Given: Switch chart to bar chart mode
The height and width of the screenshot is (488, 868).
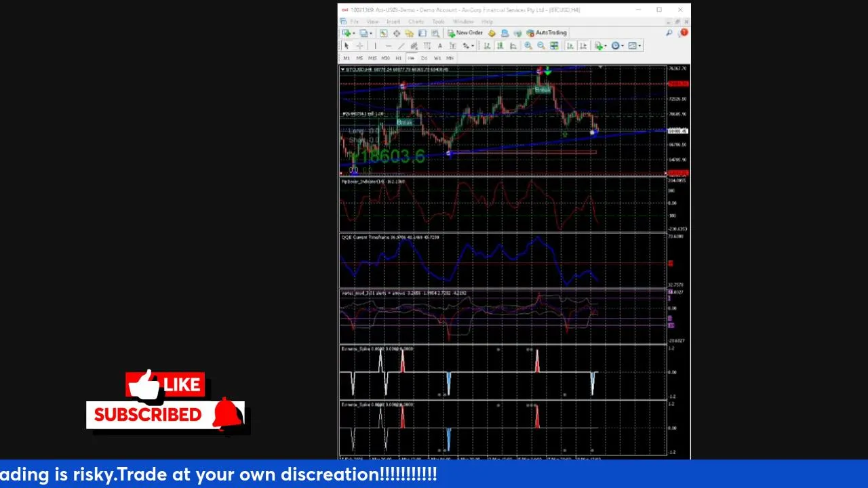Looking at the screenshot, I should [487, 45].
